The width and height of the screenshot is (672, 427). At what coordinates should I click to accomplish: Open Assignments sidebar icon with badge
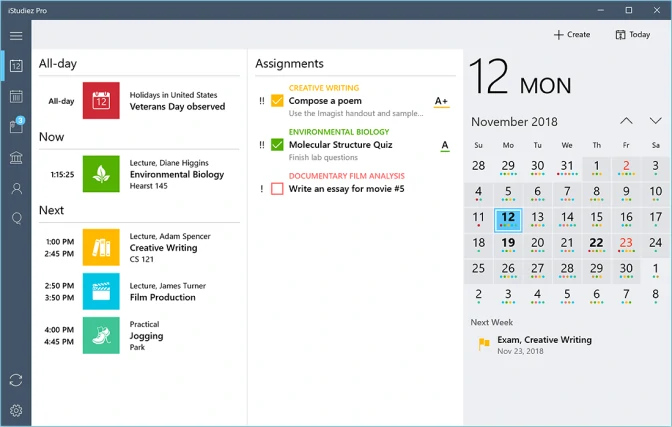pyautogui.click(x=17, y=126)
